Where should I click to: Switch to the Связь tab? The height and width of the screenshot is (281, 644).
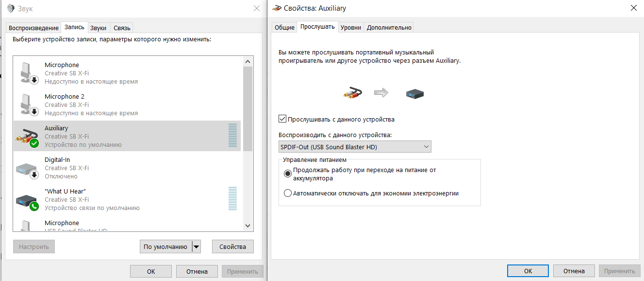(122, 28)
